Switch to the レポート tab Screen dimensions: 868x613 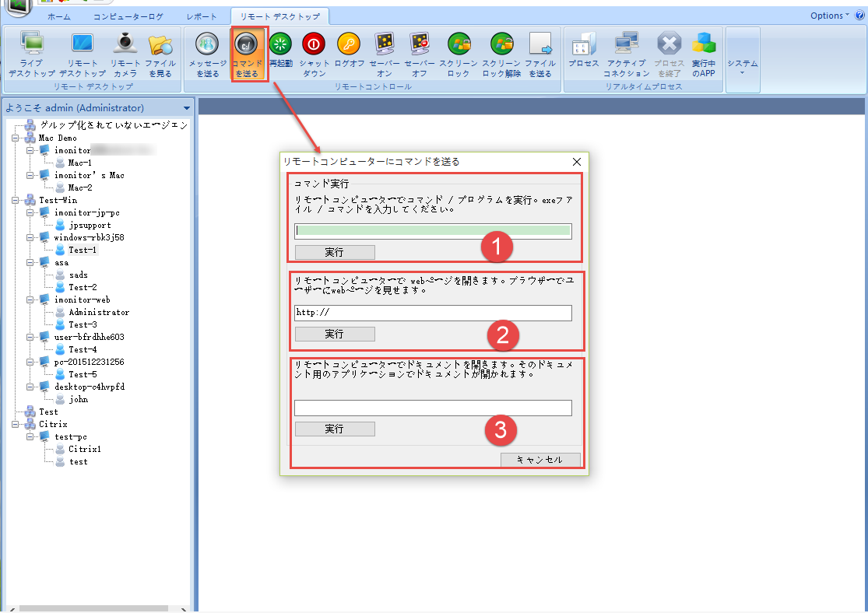[x=202, y=16]
